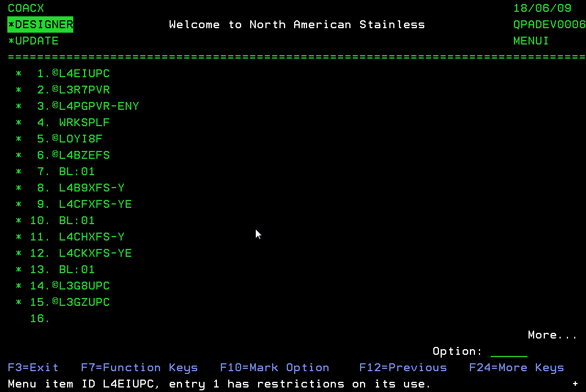Viewport: 586px width, 392px height.
Task: Click the More... page indicator
Action: 552,335
